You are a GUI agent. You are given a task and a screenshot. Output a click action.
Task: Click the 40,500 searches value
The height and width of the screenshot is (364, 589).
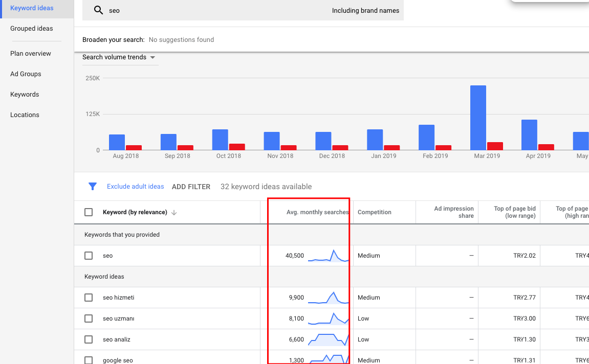(295, 256)
